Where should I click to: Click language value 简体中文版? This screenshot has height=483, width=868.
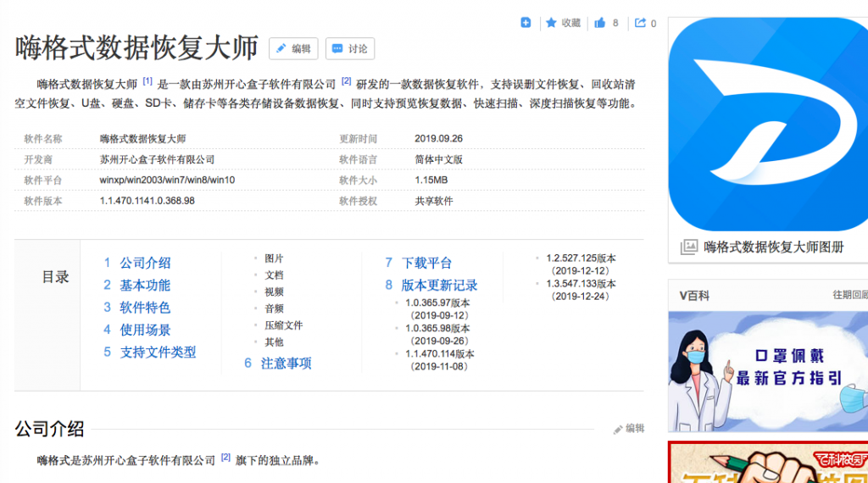click(x=438, y=159)
